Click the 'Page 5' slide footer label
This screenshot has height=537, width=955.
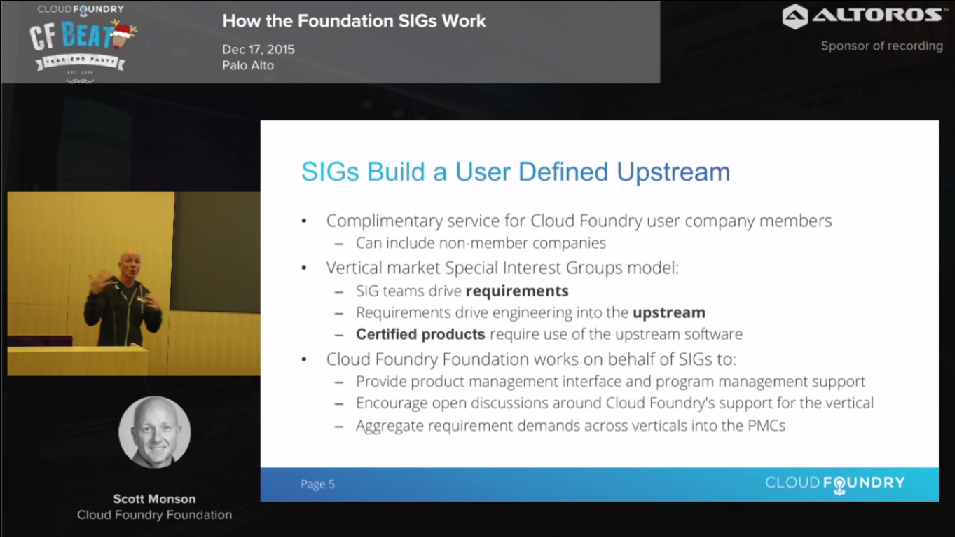[x=317, y=484]
